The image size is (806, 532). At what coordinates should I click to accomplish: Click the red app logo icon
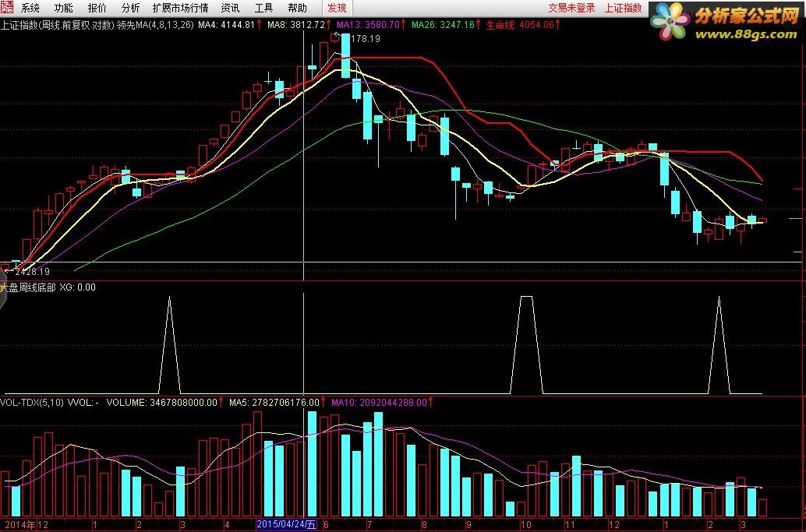pos(7,7)
